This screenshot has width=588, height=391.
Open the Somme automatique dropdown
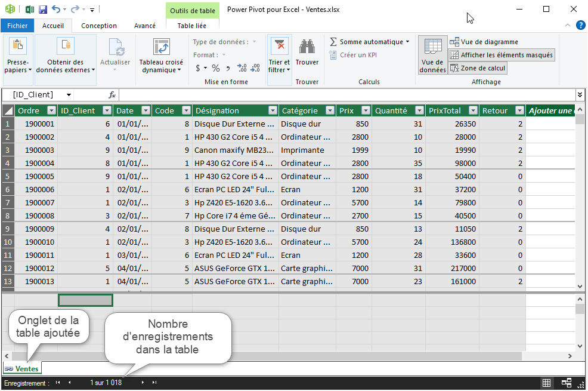click(x=408, y=42)
